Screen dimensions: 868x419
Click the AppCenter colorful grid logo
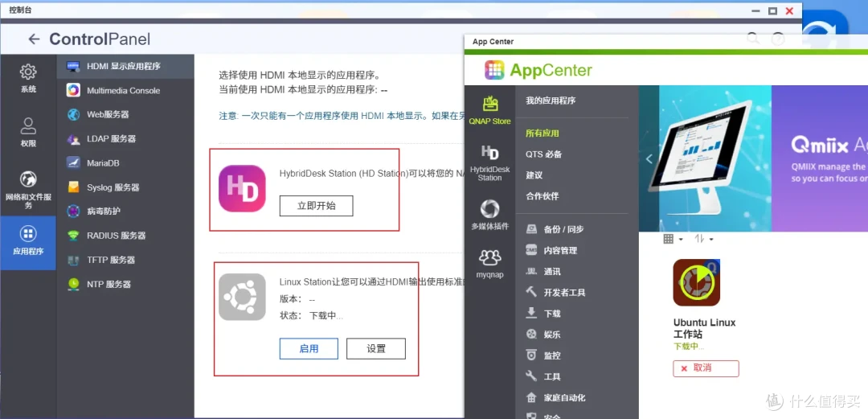click(494, 70)
